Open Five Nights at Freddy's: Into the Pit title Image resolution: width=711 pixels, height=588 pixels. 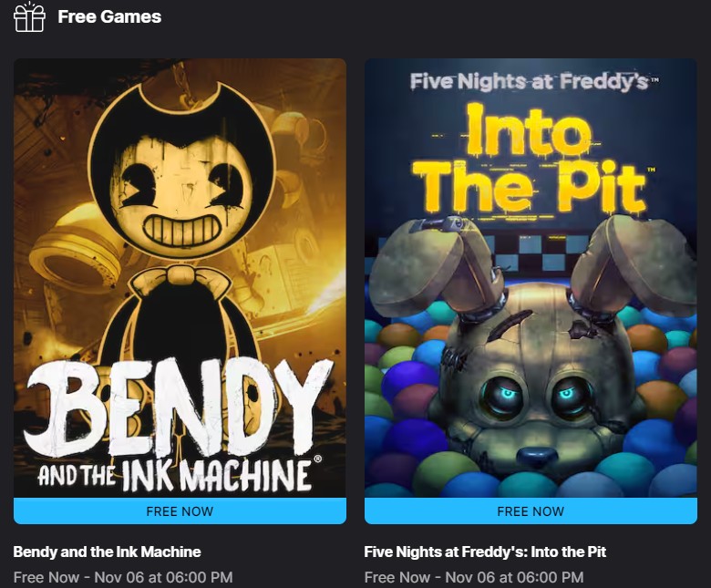485,552
